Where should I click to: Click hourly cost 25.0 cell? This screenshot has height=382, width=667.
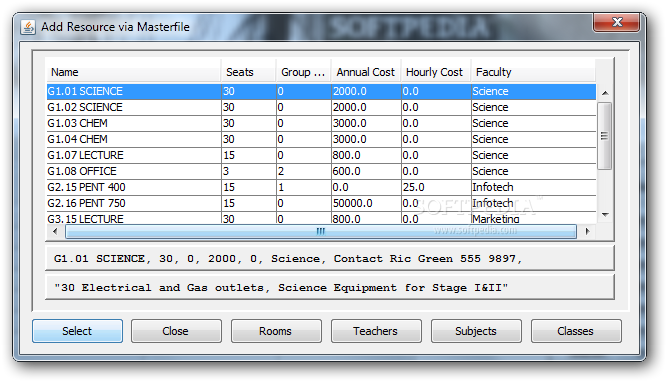(x=436, y=187)
